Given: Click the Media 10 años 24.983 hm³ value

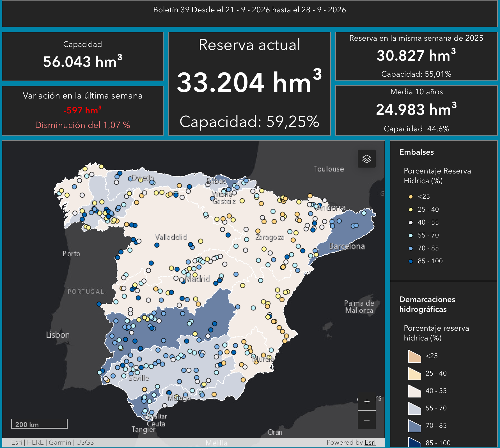Looking at the screenshot, I should click(416, 109).
